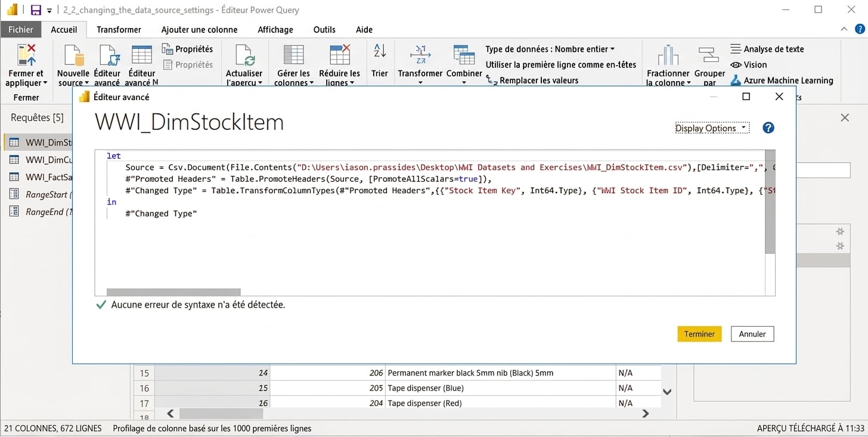This screenshot has width=868, height=437.
Task: Maximize the Éditeur avancé dialog
Action: click(x=746, y=97)
